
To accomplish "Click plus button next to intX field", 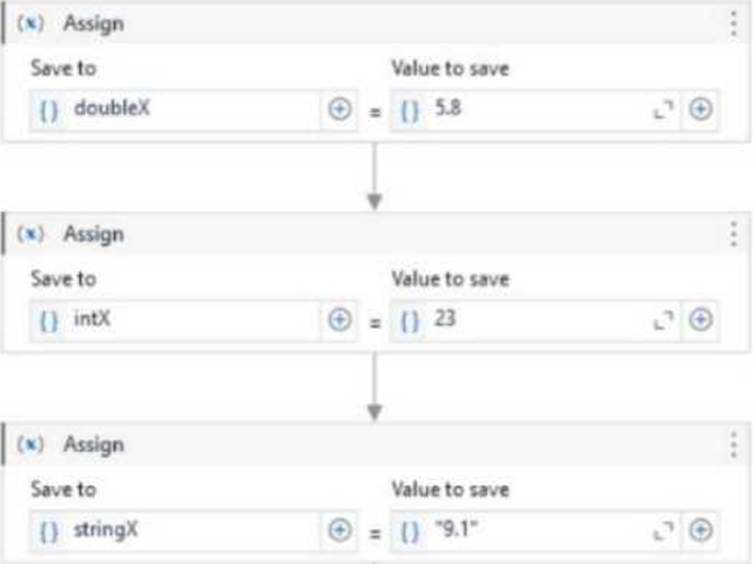I will click(x=340, y=320).
